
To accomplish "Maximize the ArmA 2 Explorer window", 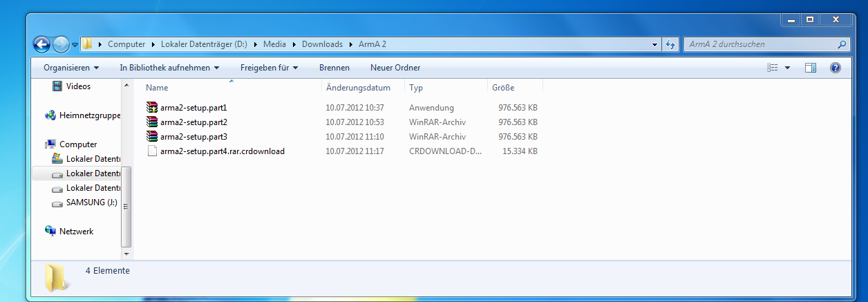I will tap(809, 20).
